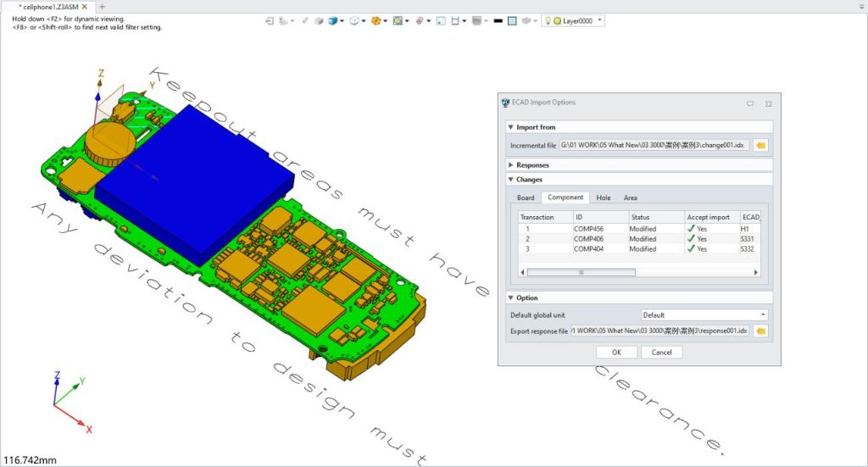The width and height of the screenshot is (868, 467).
Task: Toggle accept import for COMP406
Action: tap(692, 239)
